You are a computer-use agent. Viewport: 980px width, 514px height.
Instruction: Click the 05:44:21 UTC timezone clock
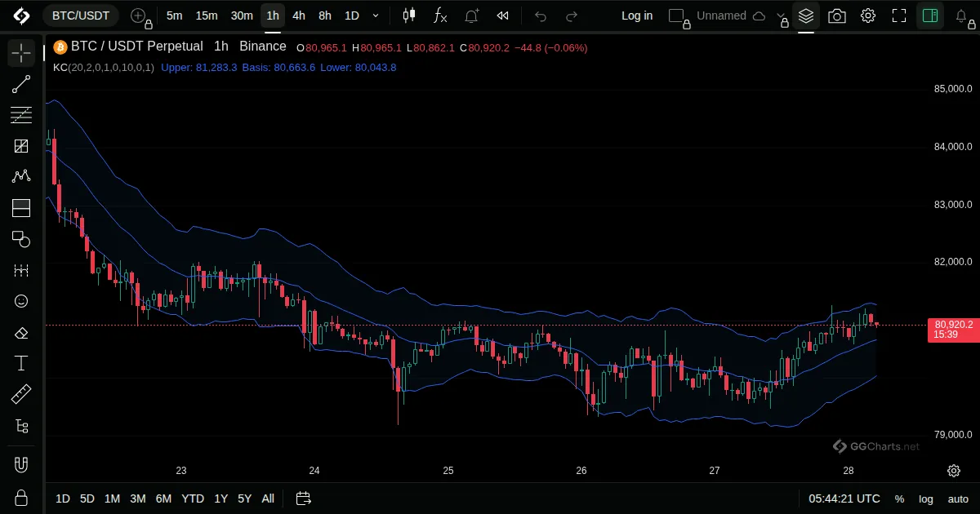844,498
